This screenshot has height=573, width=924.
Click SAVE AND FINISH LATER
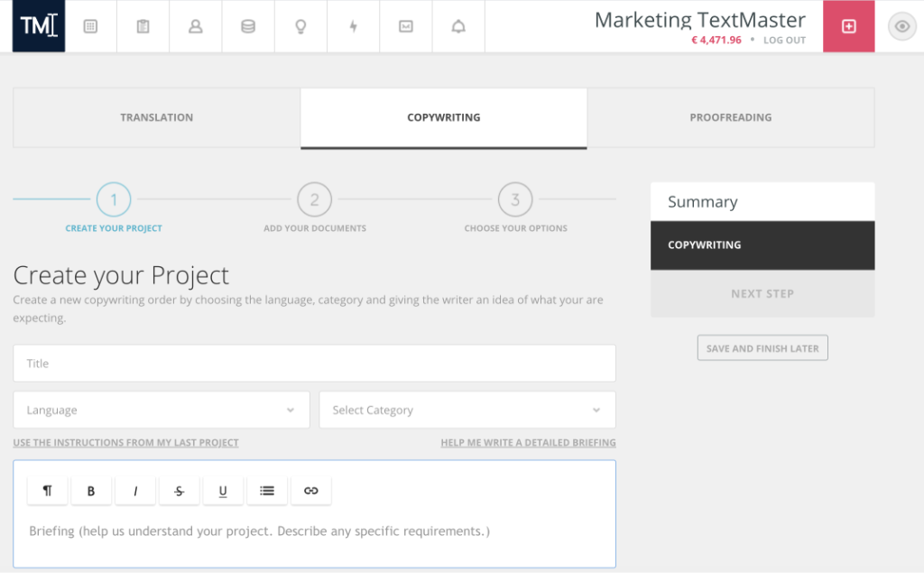tap(762, 347)
